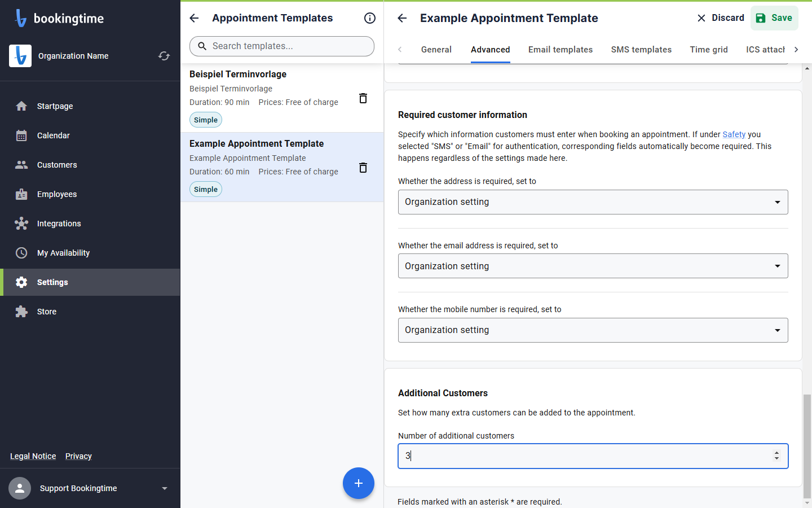Discard template changes
The image size is (812, 508).
(721, 18)
